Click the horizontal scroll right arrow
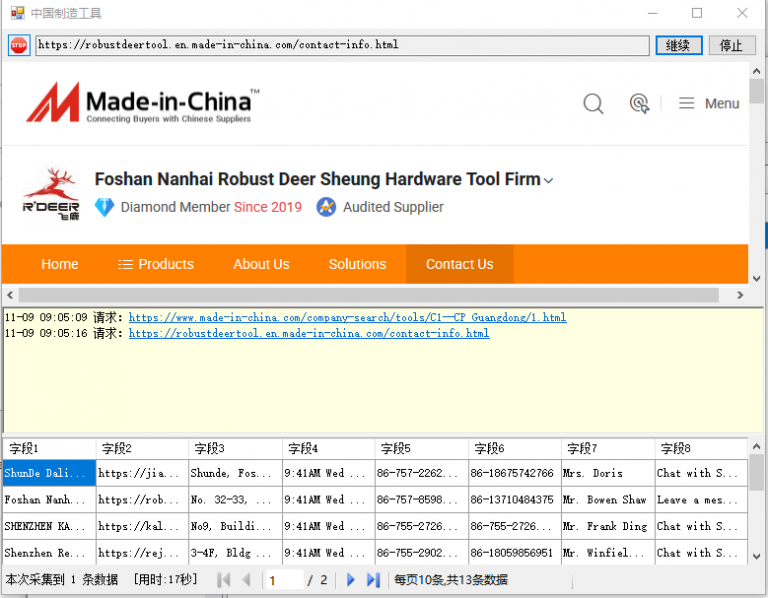This screenshot has height=598, width=768. point(740,295)
